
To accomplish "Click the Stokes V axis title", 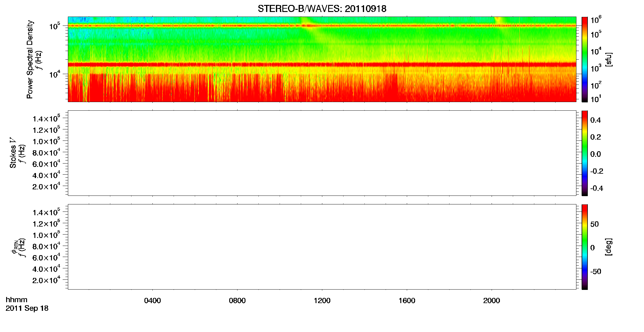I will coord(13,153).
